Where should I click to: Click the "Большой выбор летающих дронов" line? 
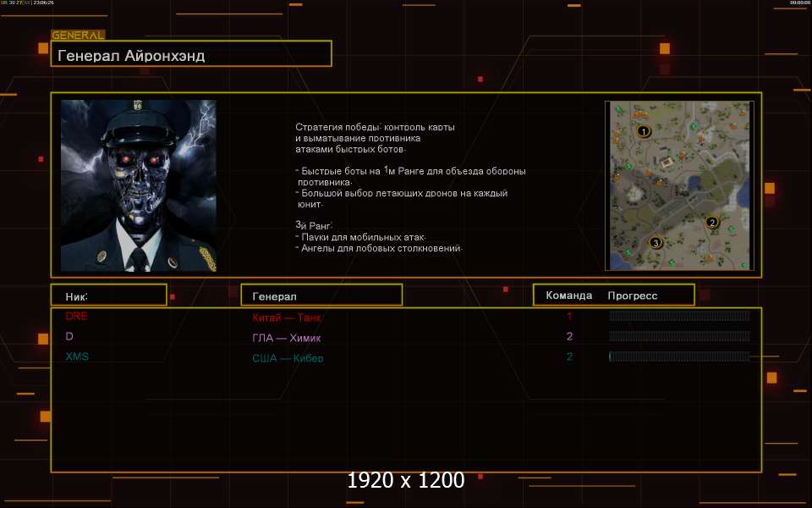[401, 193]
